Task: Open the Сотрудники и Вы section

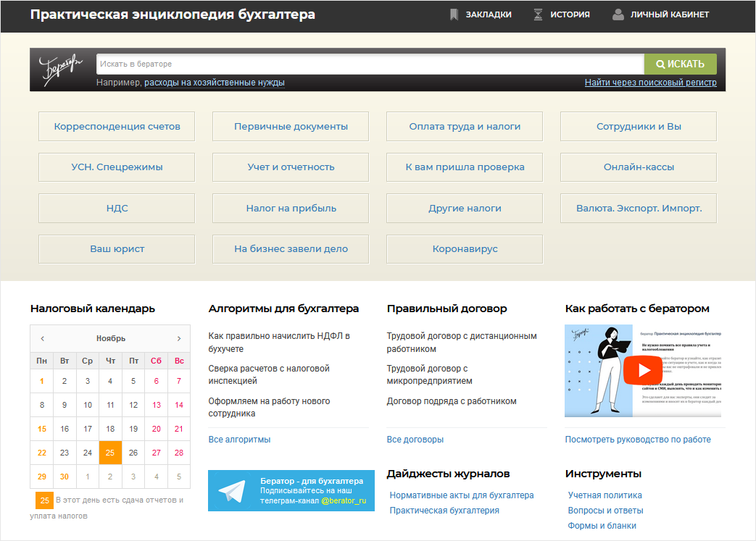Action: 639,126
